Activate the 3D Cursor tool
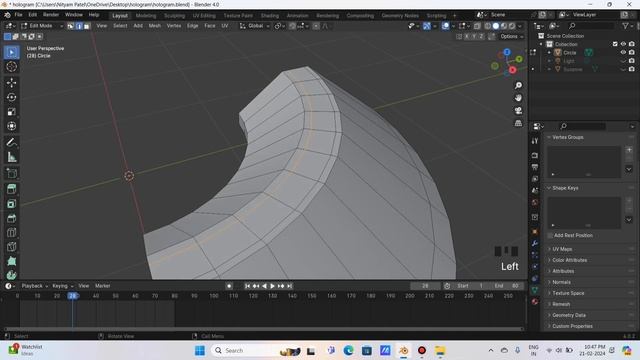The image size is (640, 360). tap(11, 67)
